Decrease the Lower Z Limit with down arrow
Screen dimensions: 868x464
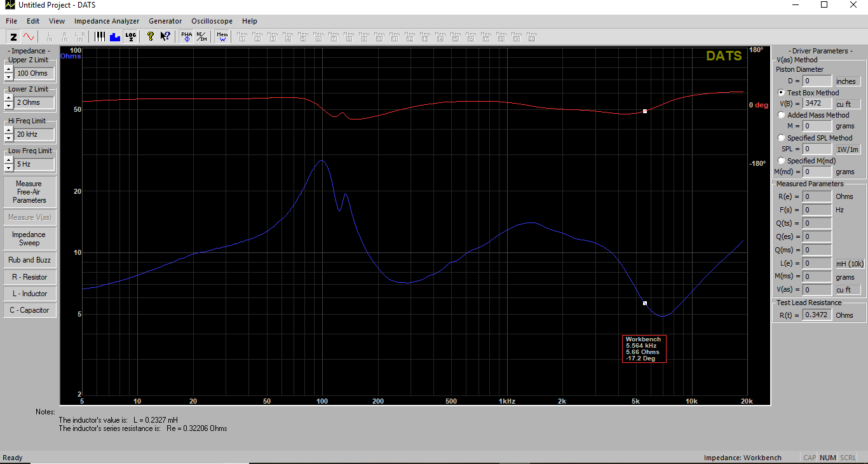click(x=9, y=106)
